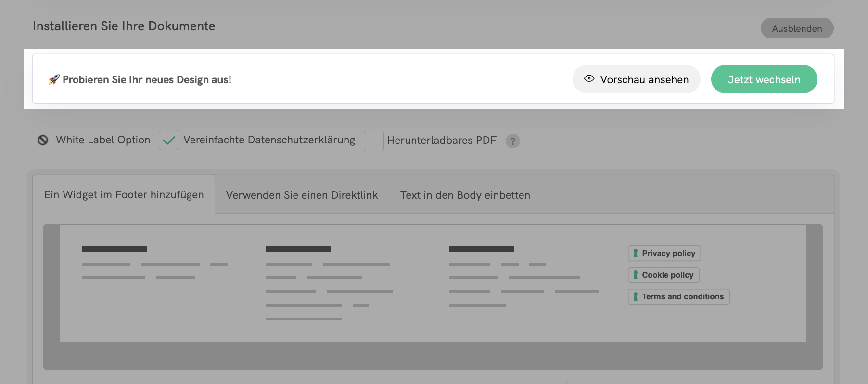Click the keyhole icon in Privacy policy button
The image size is (868, 384).
pos(636,254)
